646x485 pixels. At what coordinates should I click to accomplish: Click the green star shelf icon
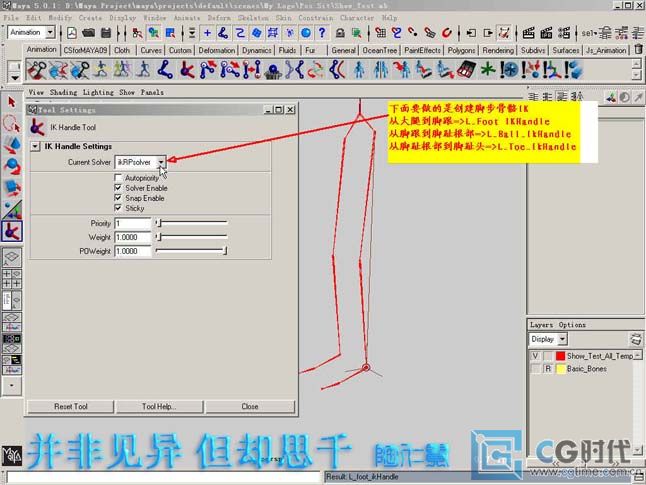coord(488,70)
